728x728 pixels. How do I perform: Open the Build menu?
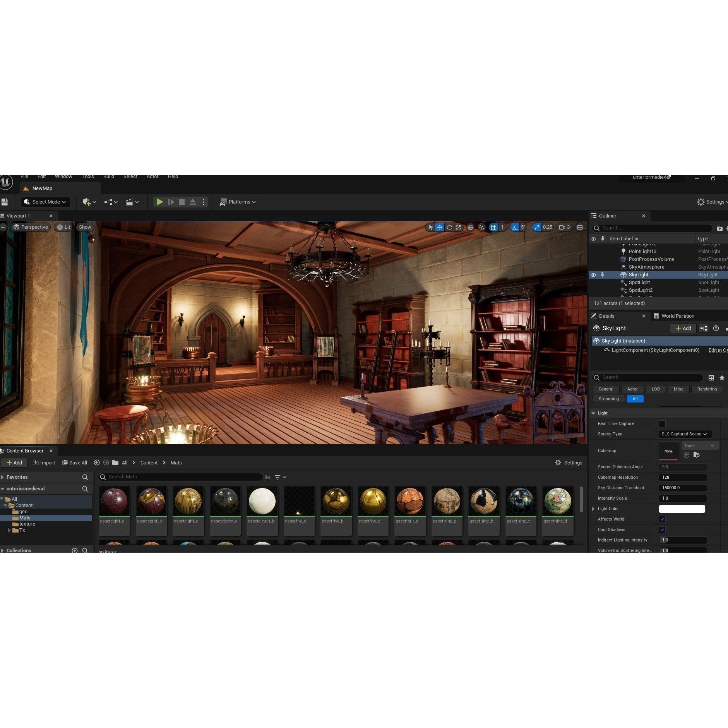(108, 177)
